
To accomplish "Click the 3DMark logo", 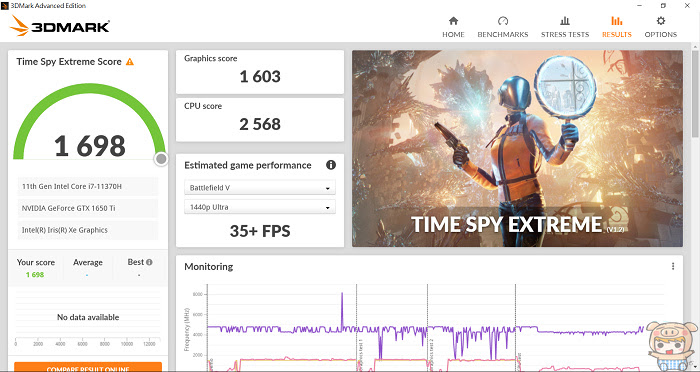I will pos(60,26).
